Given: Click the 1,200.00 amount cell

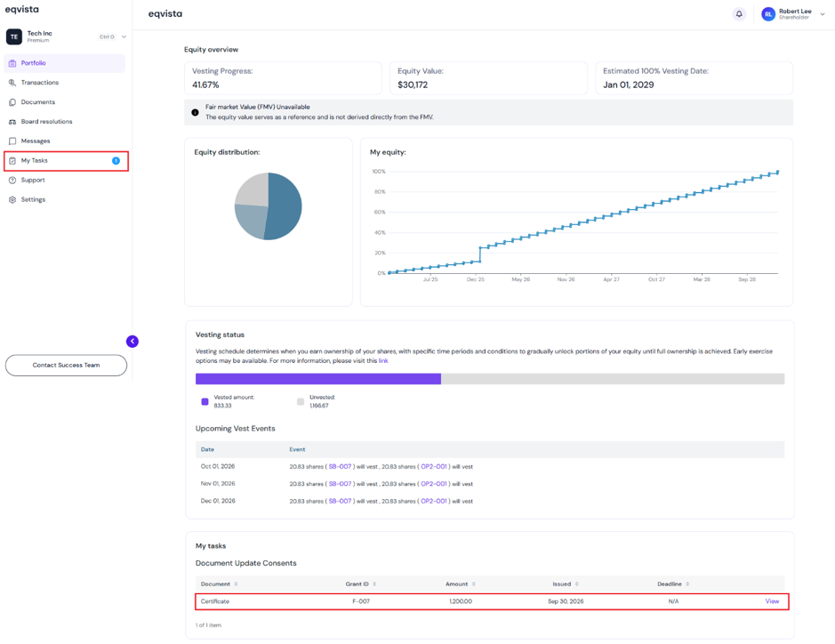Looking at the screenshot, I should pos(461,601).
